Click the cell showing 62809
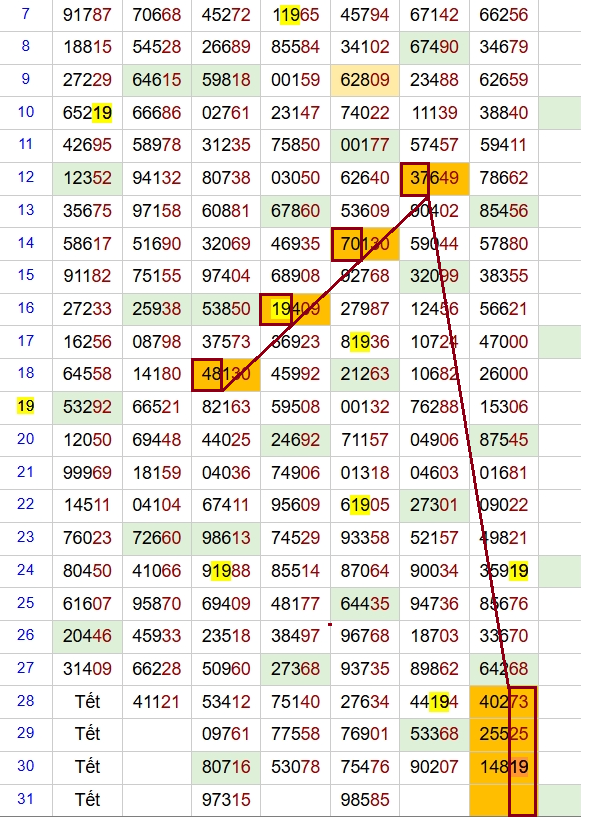Viewport: 590px width, 822px height. click(x=365, y=81)
